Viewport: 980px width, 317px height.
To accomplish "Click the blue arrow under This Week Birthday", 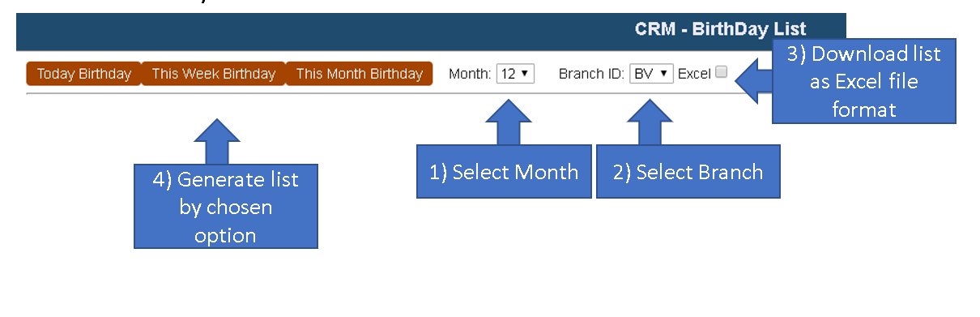I will click(x=218, y=142).
